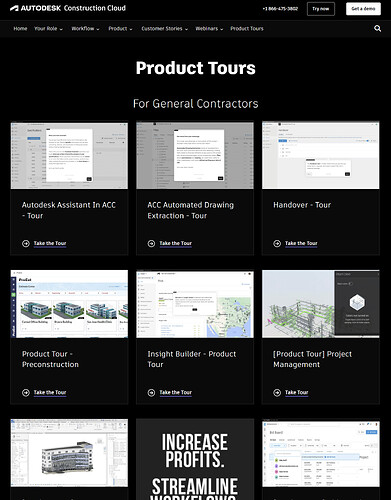The width and height of the screenshot is (391, 500).
Task: Expand the Product dropdown menu
Action: 120,29
